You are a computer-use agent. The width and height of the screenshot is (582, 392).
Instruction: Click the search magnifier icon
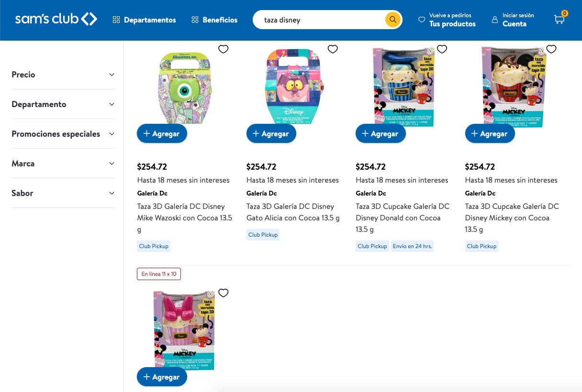pos(392,20)
